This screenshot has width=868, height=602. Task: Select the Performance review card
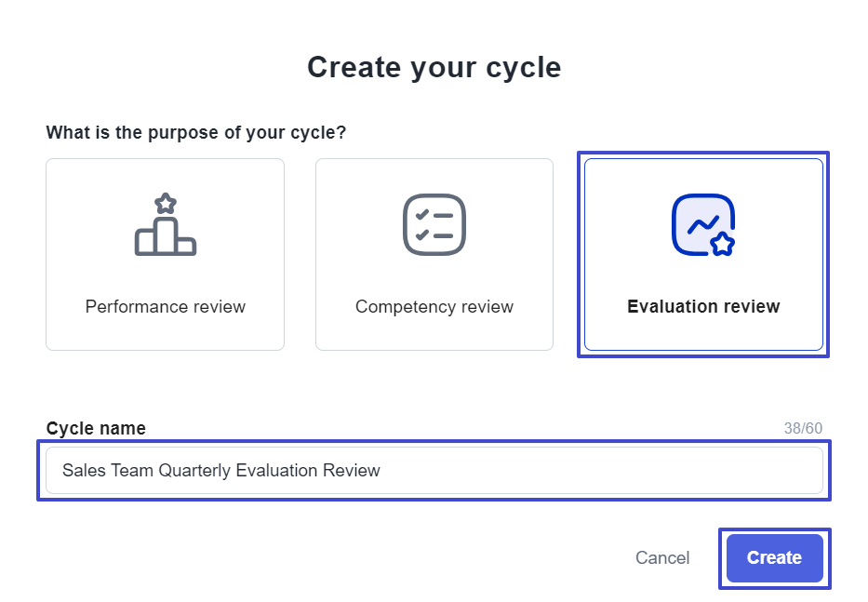(x=165, y=254)
